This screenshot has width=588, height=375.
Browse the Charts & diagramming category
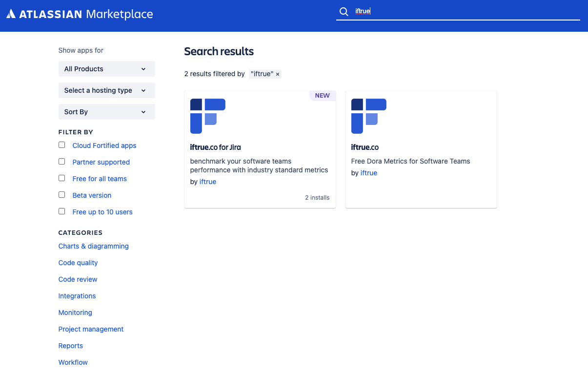93,246
